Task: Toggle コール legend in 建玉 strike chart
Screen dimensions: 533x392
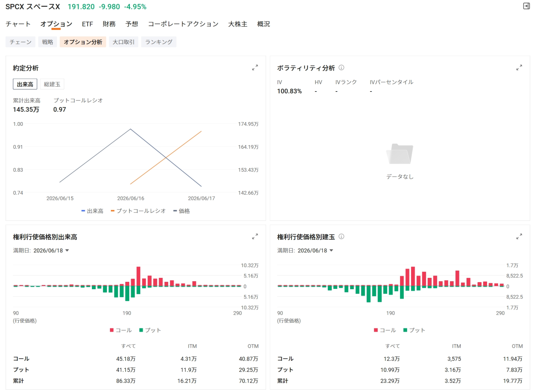Action: coord(385,330)
